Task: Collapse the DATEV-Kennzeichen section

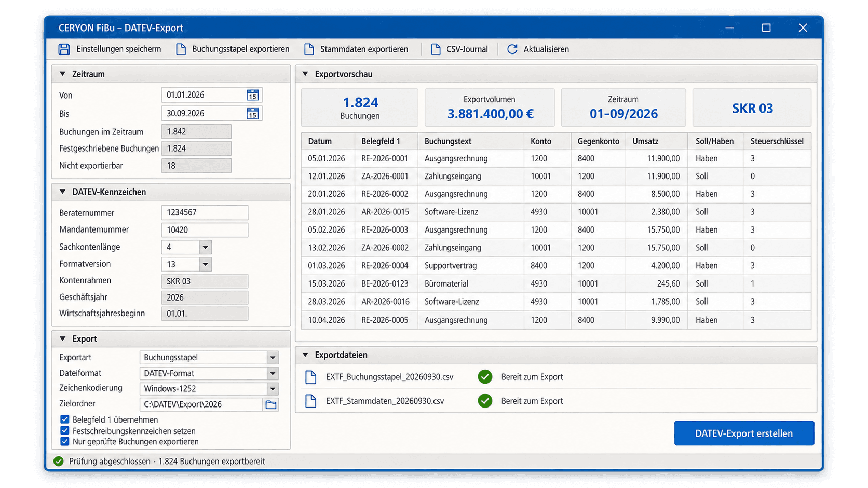Action: click(63, 192)
